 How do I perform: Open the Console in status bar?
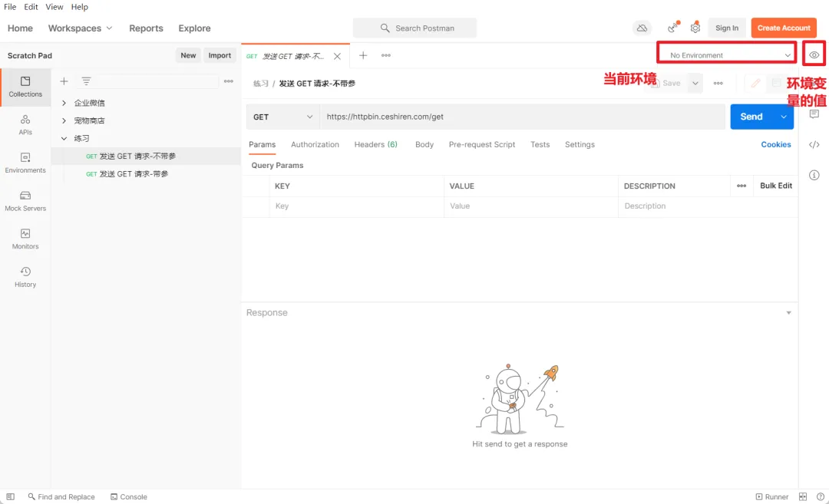[129, 496]
